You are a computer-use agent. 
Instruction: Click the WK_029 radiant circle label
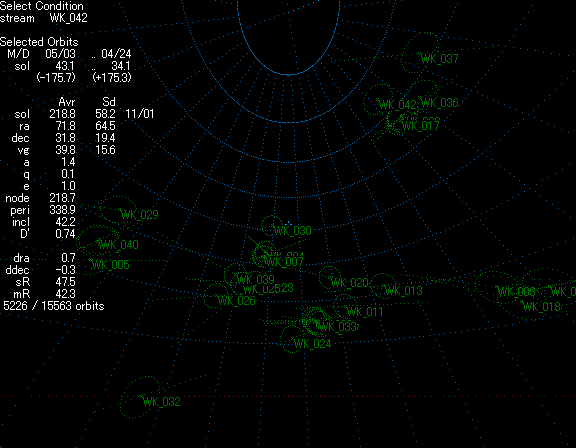click(140, 215)
